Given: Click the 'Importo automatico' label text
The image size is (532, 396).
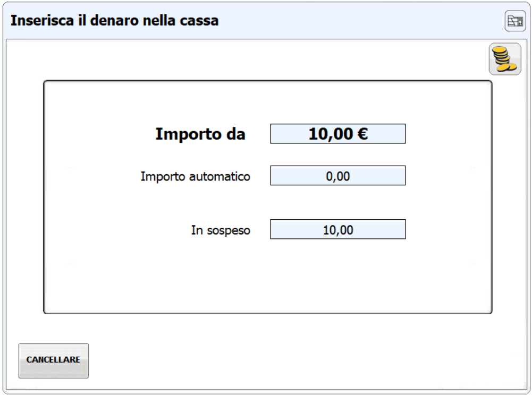Looking at the screenshot, I should click(x=196, y=176).
